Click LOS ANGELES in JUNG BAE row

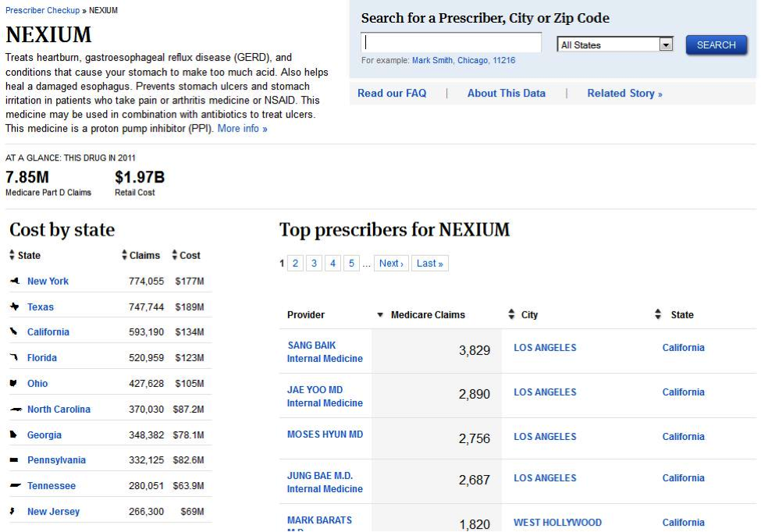point(545,478)
